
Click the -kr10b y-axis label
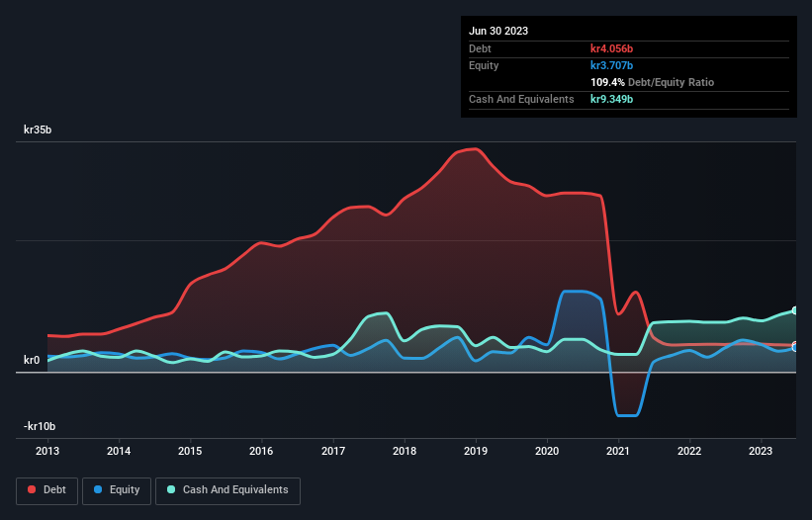pyautogui.click(x=40, y=426)
